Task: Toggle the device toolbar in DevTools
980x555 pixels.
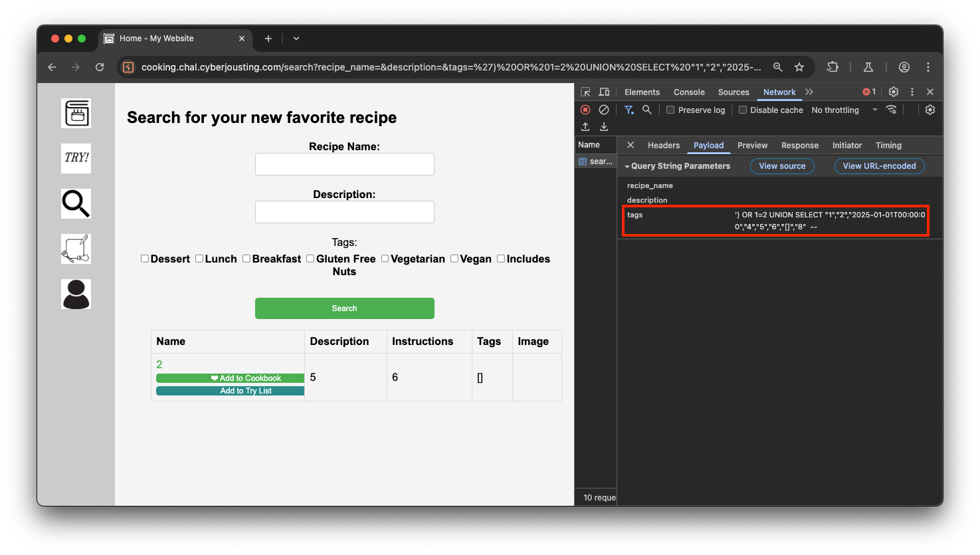Action: (604, 92)
